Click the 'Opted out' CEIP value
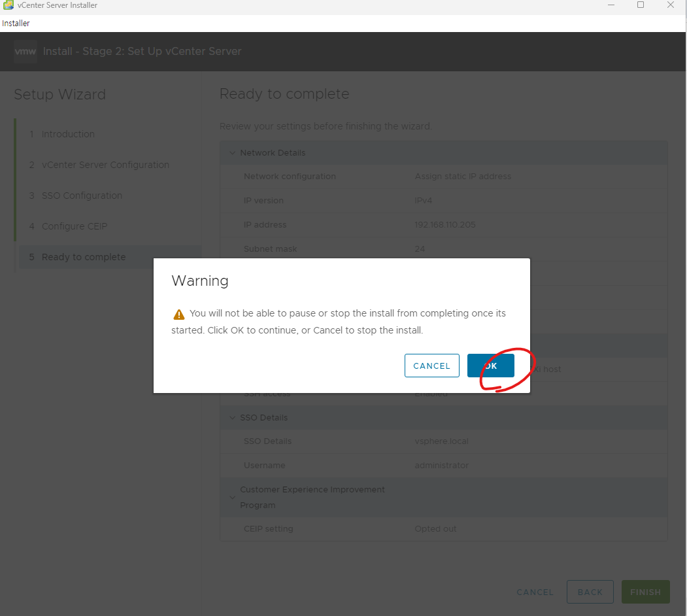 pos(435,529)
